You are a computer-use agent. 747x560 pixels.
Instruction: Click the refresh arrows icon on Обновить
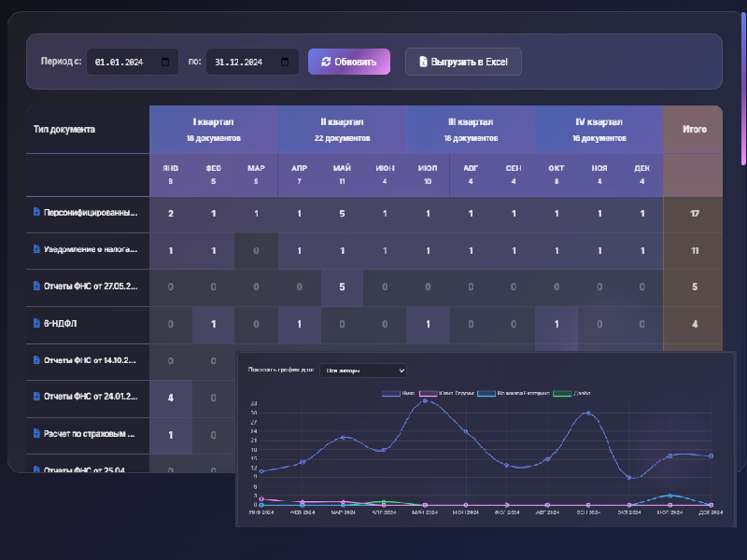325,63
